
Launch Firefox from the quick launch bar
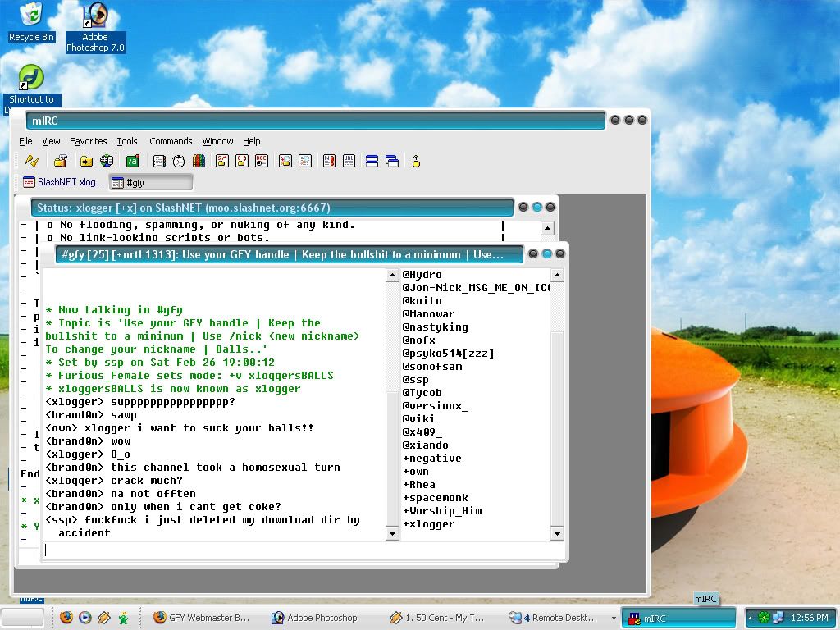click(66, 618)
